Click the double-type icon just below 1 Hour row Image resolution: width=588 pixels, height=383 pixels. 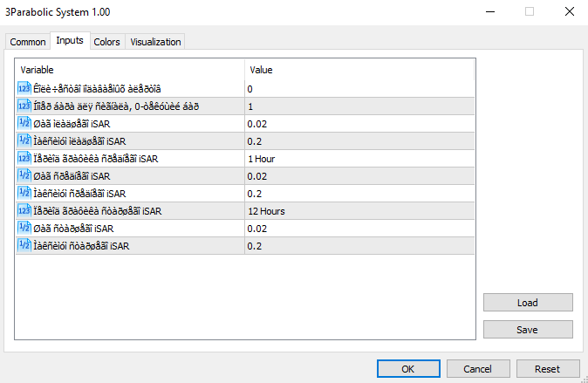(x=24, y=175)
